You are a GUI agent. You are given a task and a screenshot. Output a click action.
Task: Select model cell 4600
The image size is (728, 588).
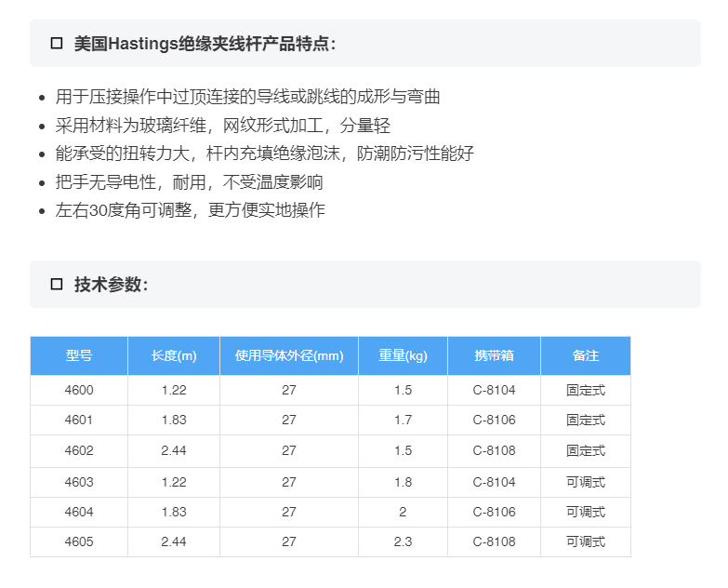(x=79, y=390)
